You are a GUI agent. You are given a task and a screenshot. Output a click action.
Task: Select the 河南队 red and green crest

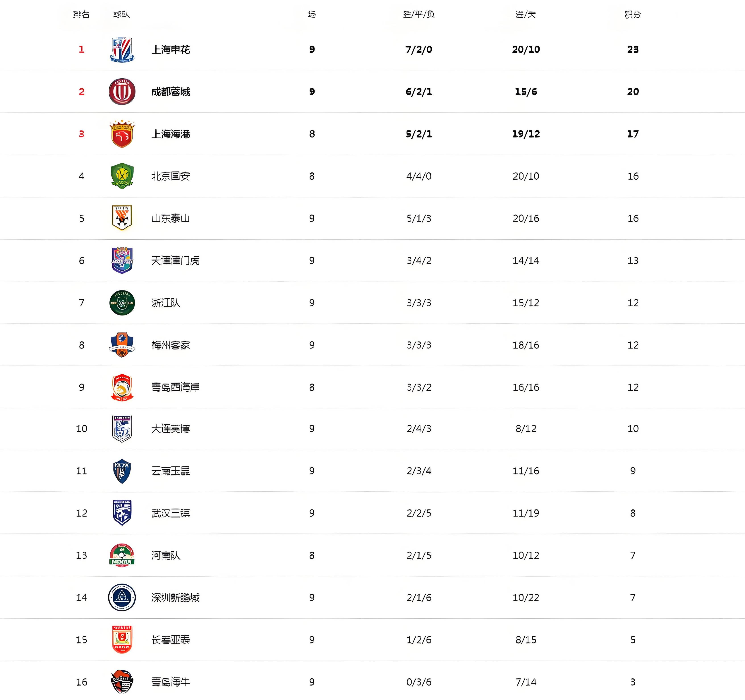click(122, 555)
